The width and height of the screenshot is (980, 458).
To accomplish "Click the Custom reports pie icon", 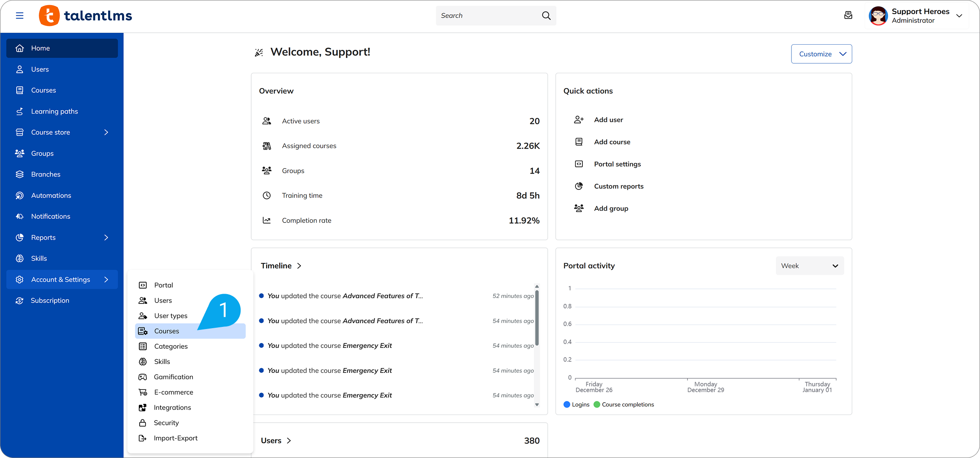I will coord(579,186).
